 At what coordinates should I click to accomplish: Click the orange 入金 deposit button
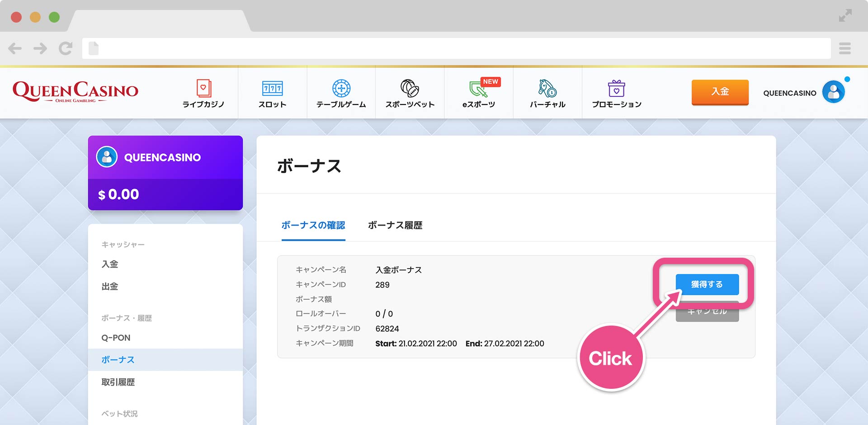tap(720, 92)
